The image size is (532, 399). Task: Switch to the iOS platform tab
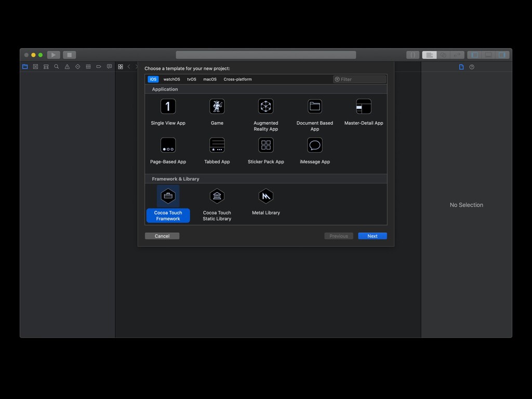[x=153, y=79]
